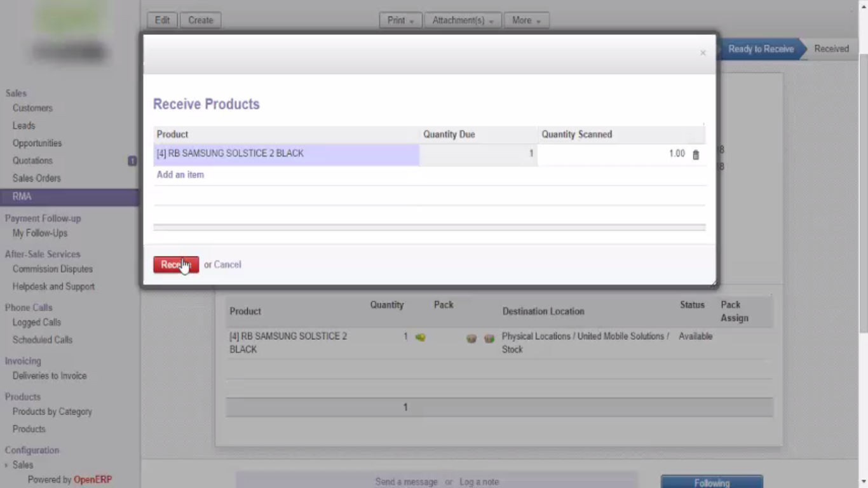The width and height of the screenshot is (868, 488).
Task: Click the background table product name SAMSUNG SOLSTICE
Action: (x=288, y=343)
